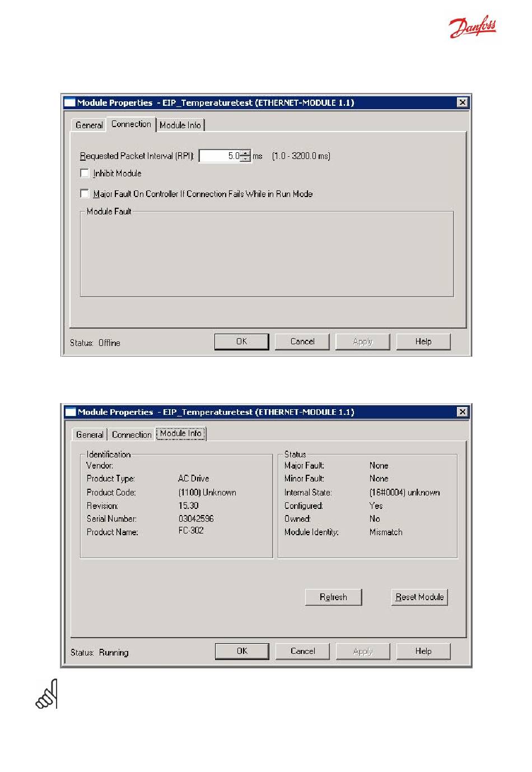
Task: Select serial number 03042596
Action: pos(196,518)
